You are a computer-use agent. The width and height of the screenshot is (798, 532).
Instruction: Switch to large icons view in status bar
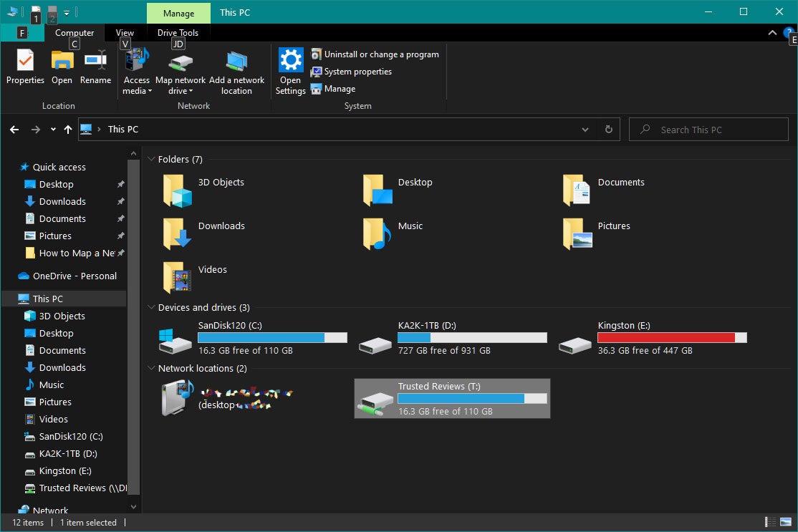[786, 522]
